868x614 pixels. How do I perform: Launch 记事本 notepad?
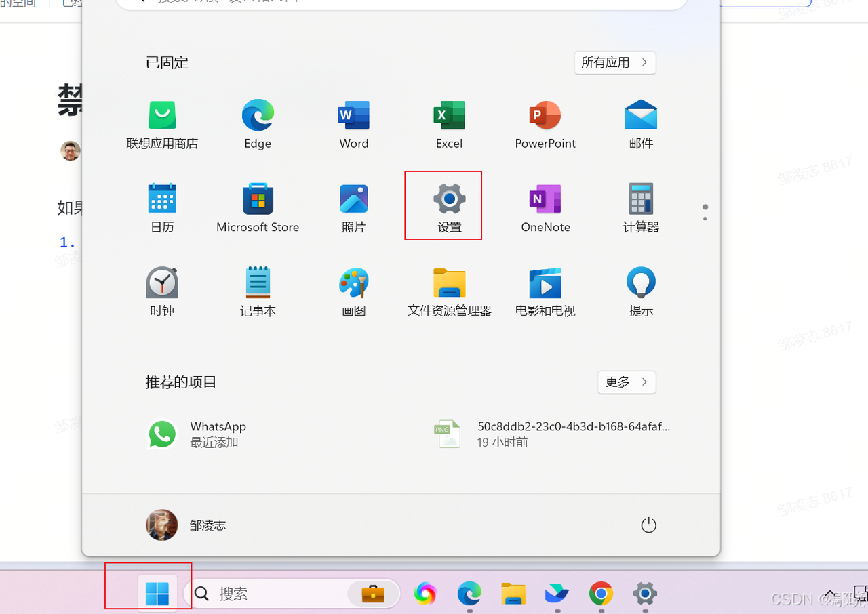(x=258, y=292)
